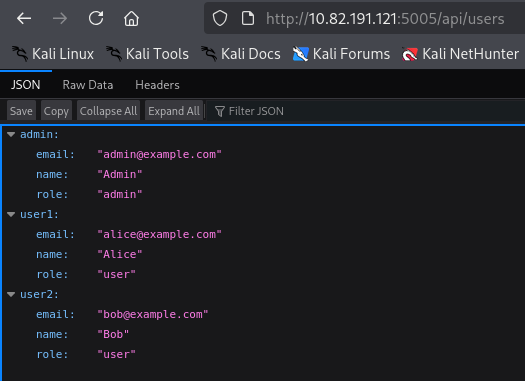Click the role value "admin" under admin

[120, 195]
